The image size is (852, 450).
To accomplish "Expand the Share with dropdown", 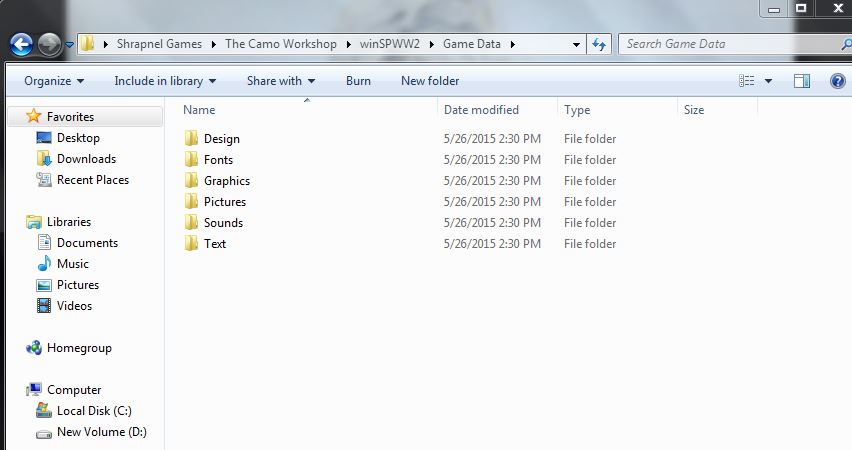I will 280,81.
